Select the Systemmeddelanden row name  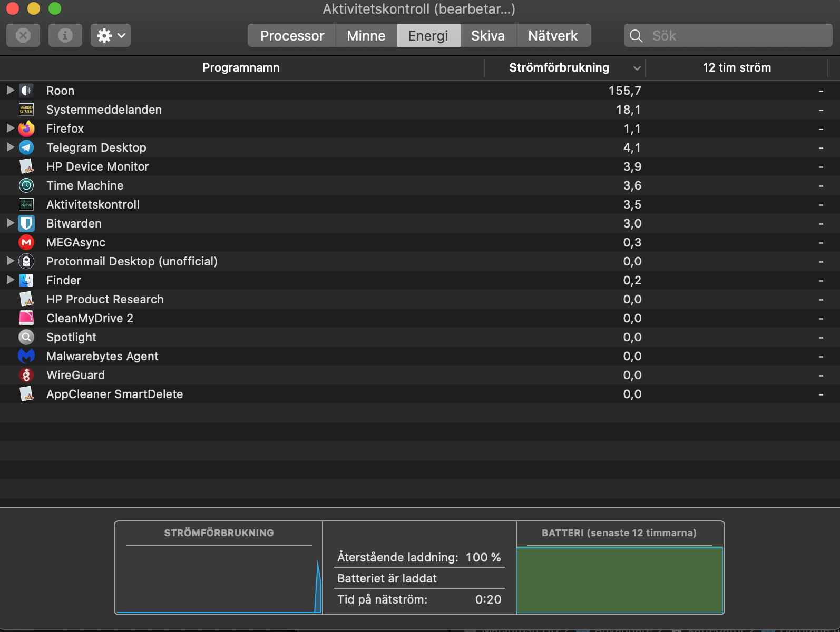point(104,110)
